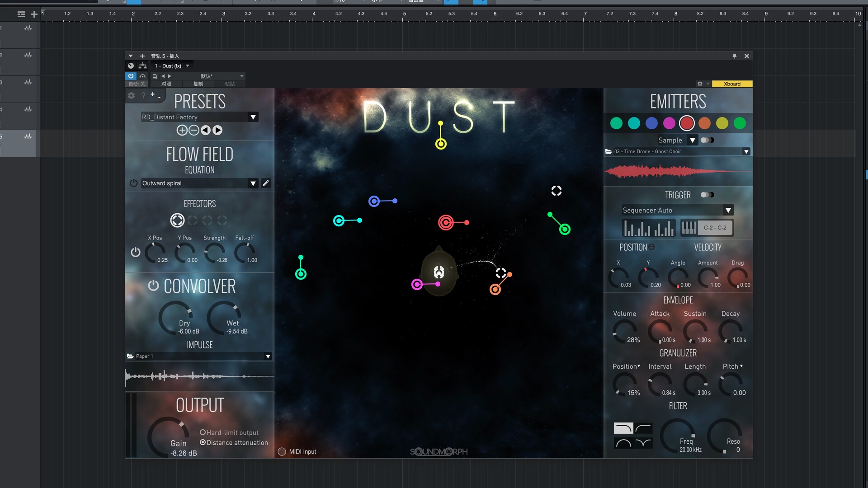Click the Convolver power icon
Viewport: 868px width, 488px height.
coord(153,286)
